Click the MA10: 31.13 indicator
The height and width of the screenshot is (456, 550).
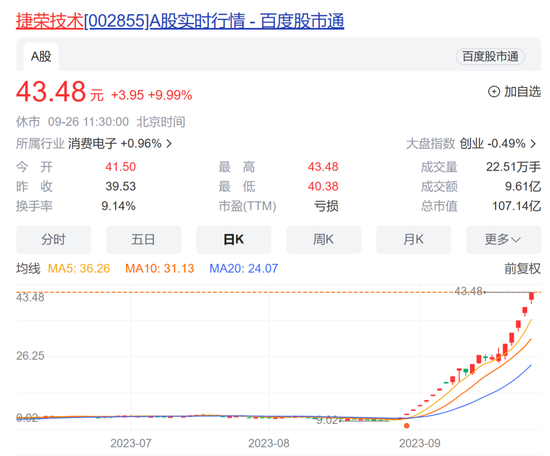160,269
